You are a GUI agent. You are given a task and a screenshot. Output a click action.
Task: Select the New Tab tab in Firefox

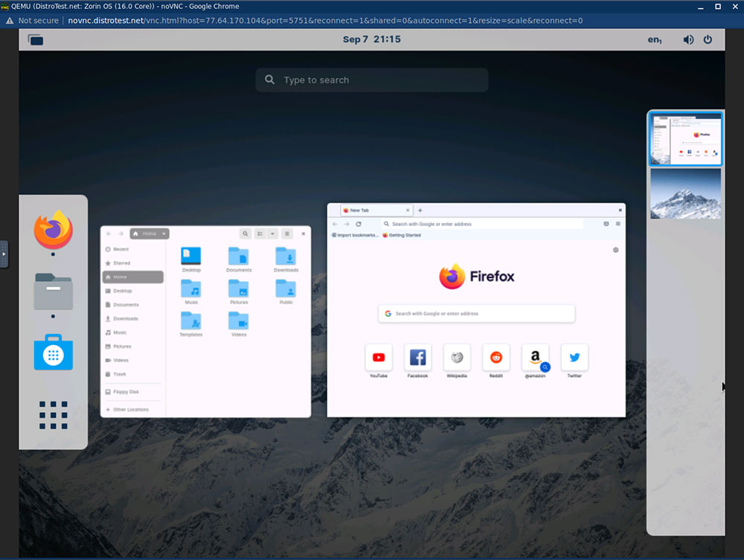pos(372,210)
